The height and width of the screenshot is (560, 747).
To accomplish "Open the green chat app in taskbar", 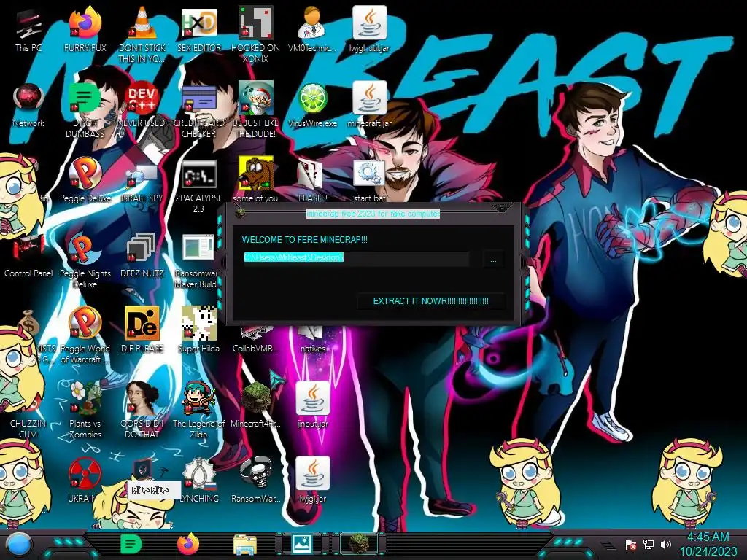I will (x=131, y=544).
